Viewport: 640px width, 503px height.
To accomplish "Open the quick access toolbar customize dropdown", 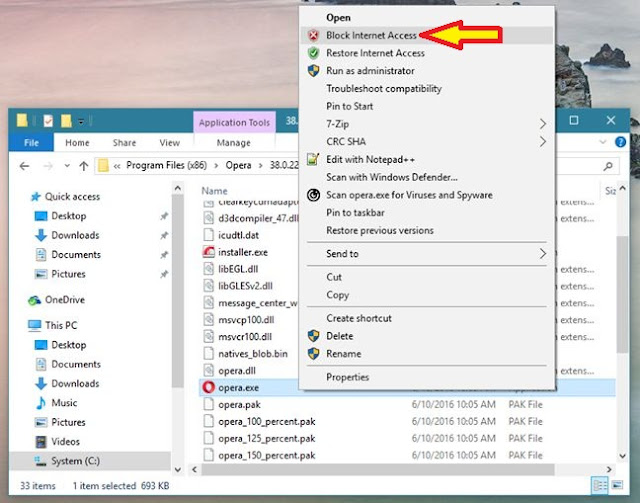I will pyautogui.click(x=81, y=121).
